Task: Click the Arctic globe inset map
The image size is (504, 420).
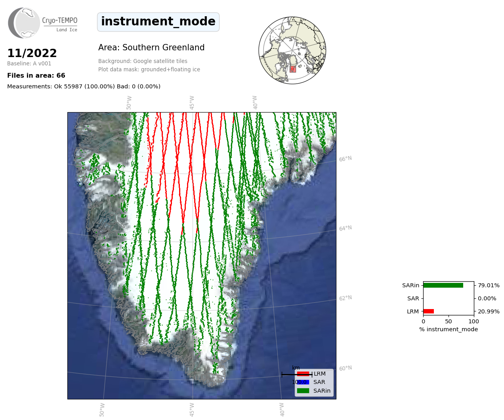Action: (292, 50)
